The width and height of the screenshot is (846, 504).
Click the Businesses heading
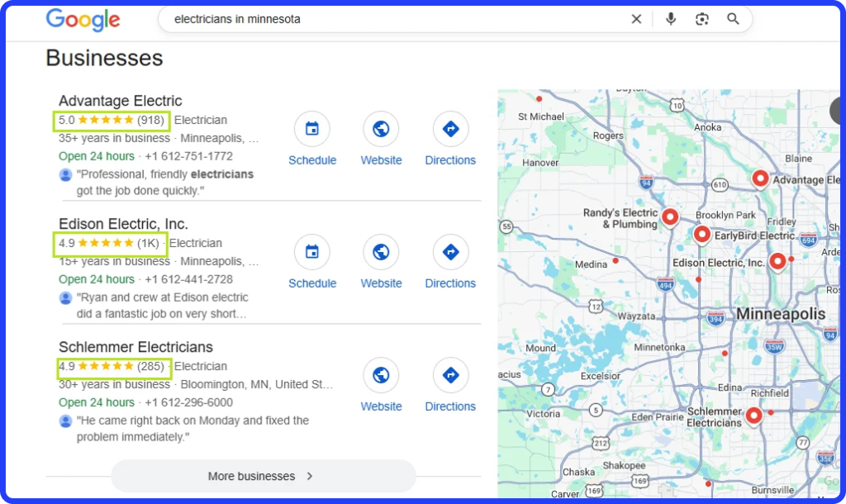click(104, 59)
